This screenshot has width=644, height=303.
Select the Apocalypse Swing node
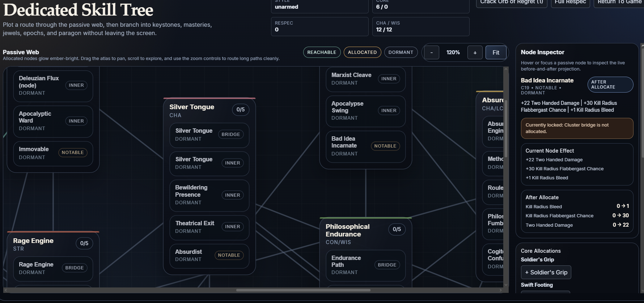(365, 111)
